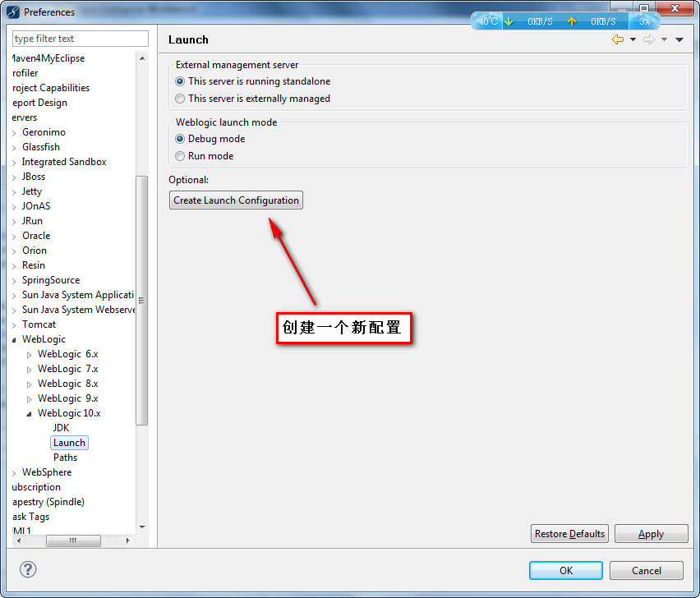Open the preferences view menu triangle
Screen dimensions: 700x598
(679, 39)
